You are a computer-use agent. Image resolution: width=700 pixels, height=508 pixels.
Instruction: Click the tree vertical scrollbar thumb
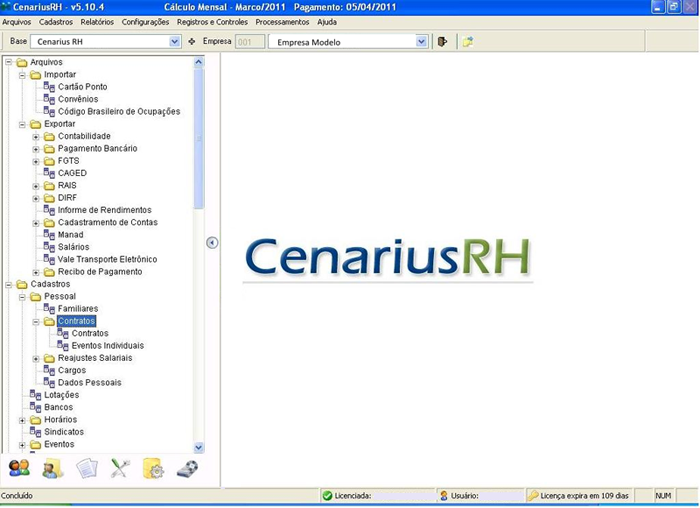[x=199, y=138]
